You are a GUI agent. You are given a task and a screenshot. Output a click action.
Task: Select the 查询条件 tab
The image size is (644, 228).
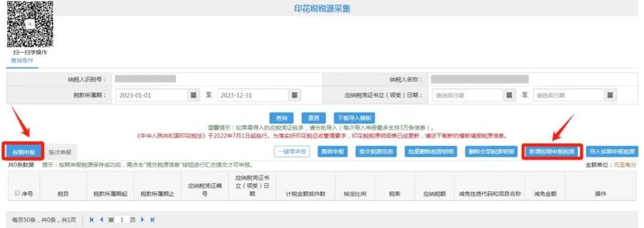pos(22,61)
